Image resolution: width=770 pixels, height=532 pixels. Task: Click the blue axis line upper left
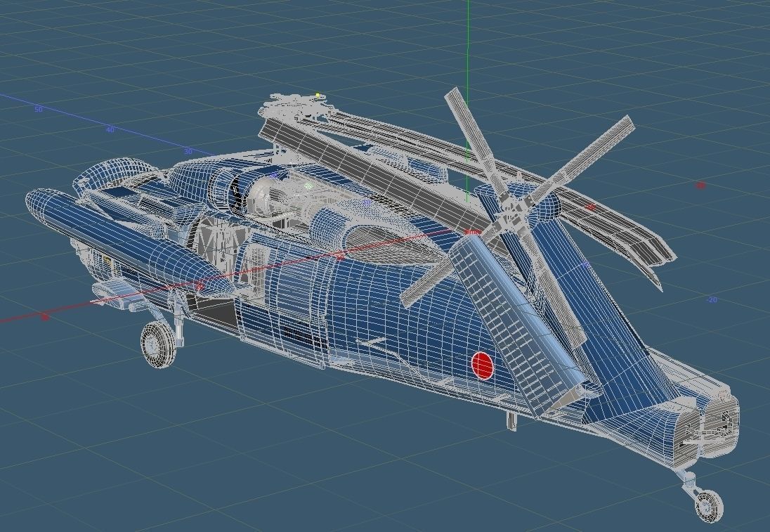77,119
